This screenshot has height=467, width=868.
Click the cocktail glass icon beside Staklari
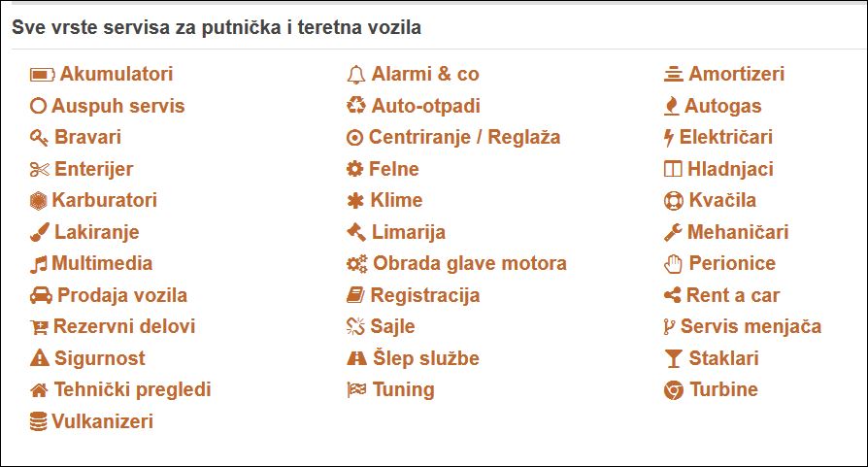pyautogui.click(x=673, y=358)
